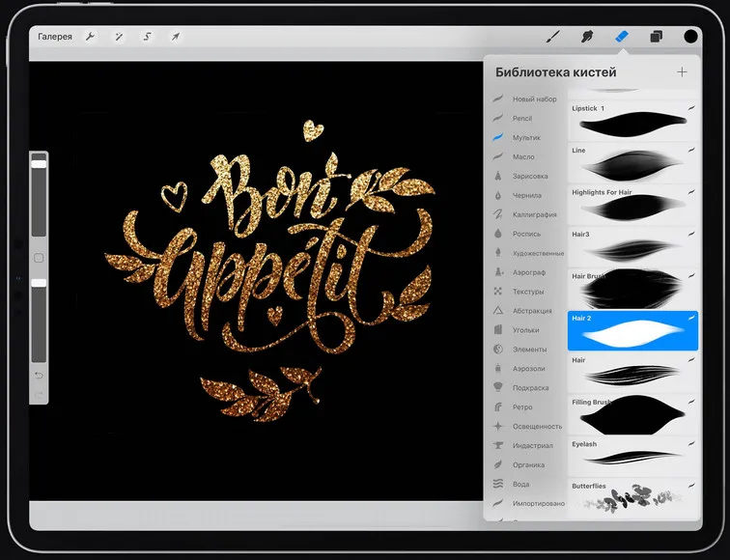Open the Layers panel icon

(657, 37)
